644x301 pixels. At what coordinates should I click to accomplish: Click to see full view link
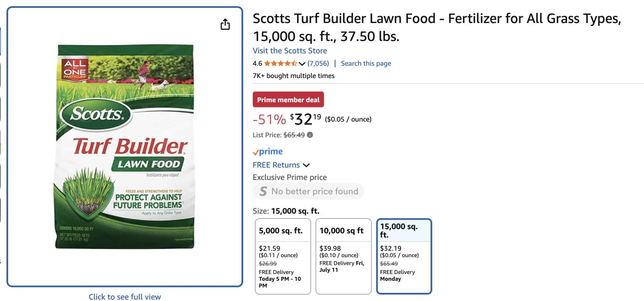click(125, 297)
